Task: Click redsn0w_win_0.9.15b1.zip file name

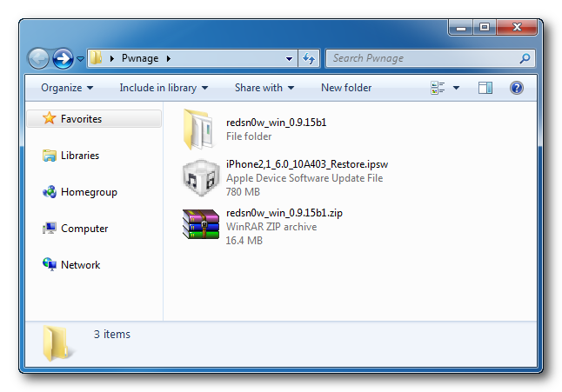Action: click(284, 213)
